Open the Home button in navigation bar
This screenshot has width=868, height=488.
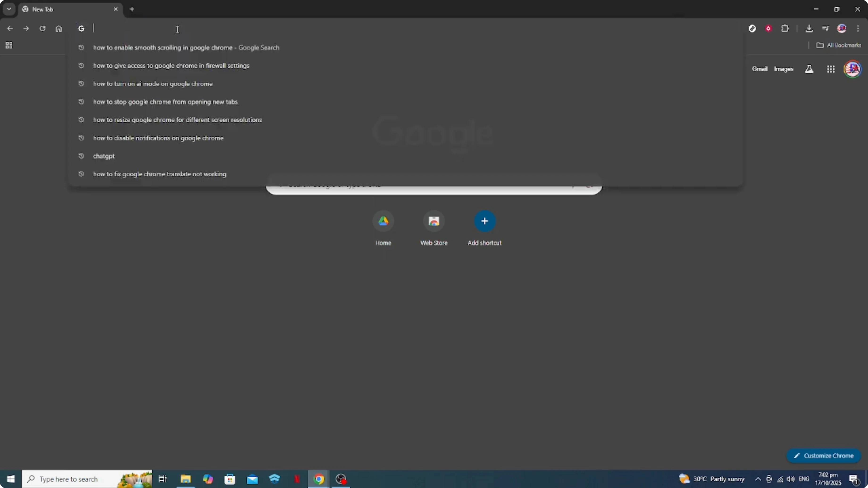click(x=59, y=29)
